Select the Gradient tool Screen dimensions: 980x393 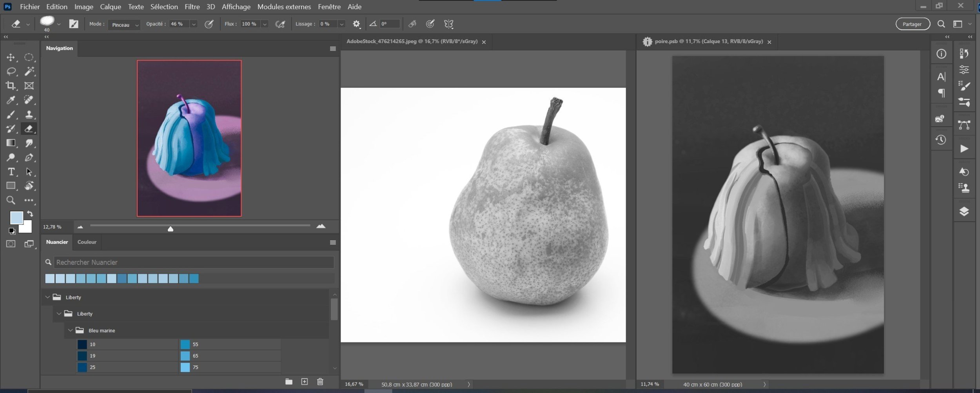click(x=11, y=143)
